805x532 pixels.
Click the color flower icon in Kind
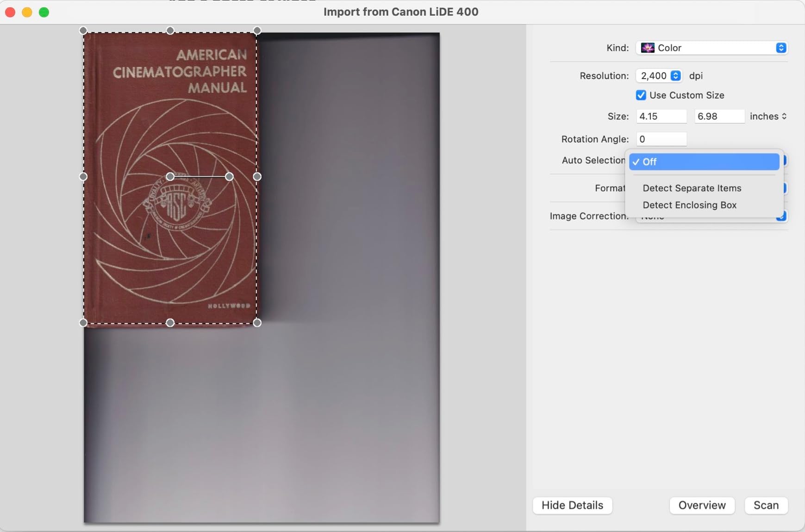click(648, 48)
